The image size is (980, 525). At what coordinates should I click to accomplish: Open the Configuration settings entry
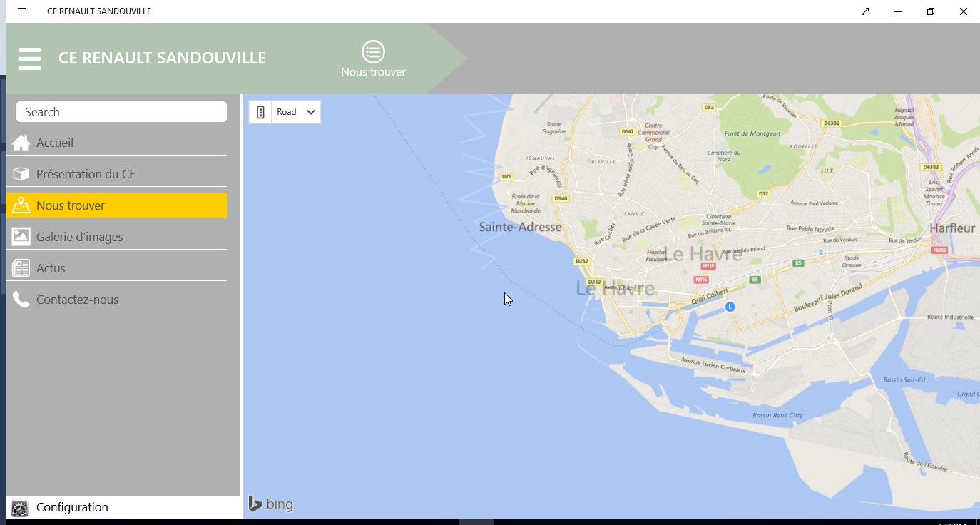click(x=123, y=508)
